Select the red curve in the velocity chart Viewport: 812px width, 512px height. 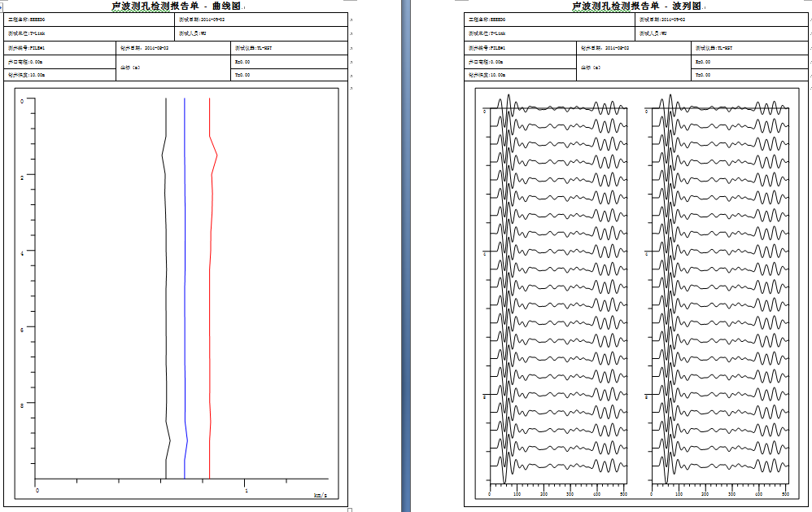(211, 285)
